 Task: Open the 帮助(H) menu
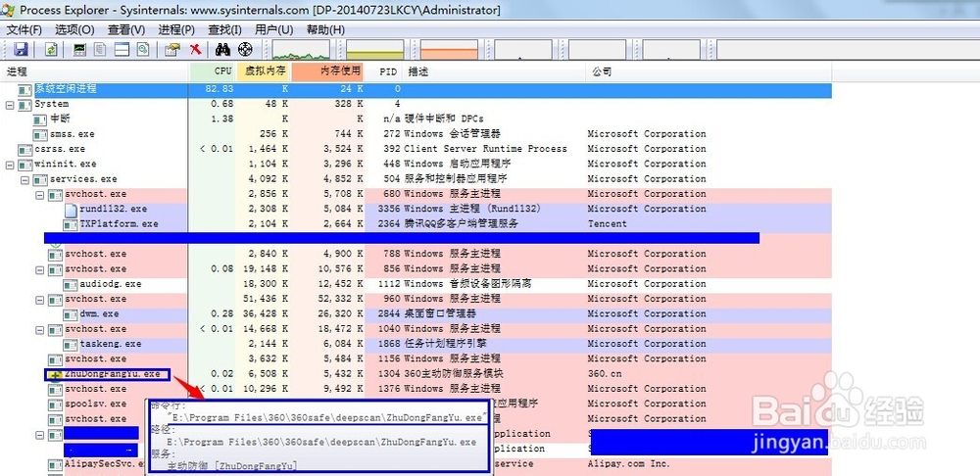(x=325, y=29)
